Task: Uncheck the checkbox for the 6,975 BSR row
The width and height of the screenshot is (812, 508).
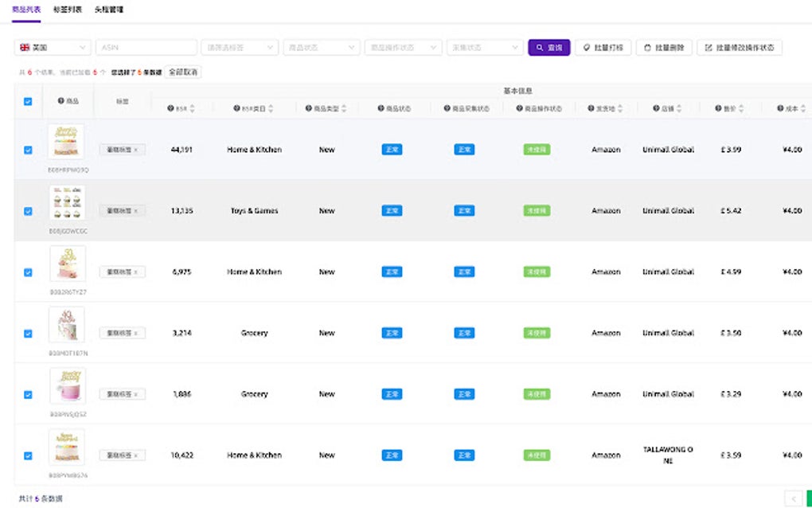Action: point(28,272)
